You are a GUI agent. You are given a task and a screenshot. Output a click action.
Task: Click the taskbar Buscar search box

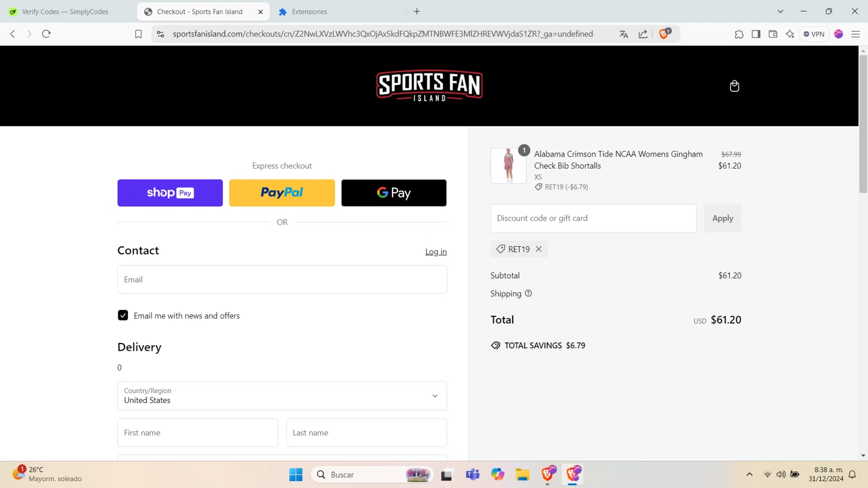click(373, 475)
